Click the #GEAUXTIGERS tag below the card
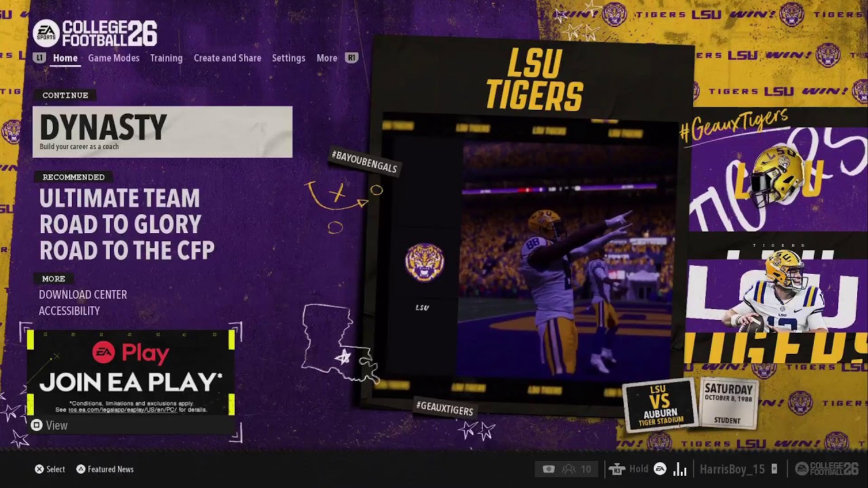Image resolution: width=868 pixels, height=488 pixels. pos(445,408)
